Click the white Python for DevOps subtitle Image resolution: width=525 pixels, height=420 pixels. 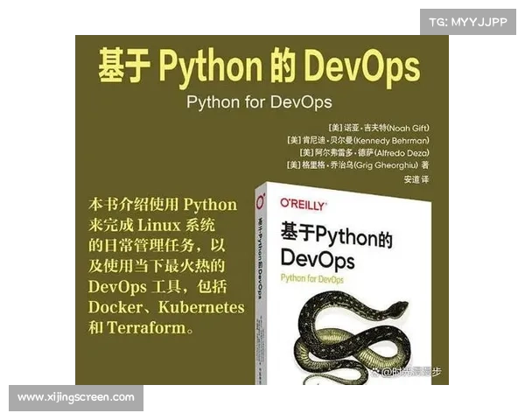258,101
